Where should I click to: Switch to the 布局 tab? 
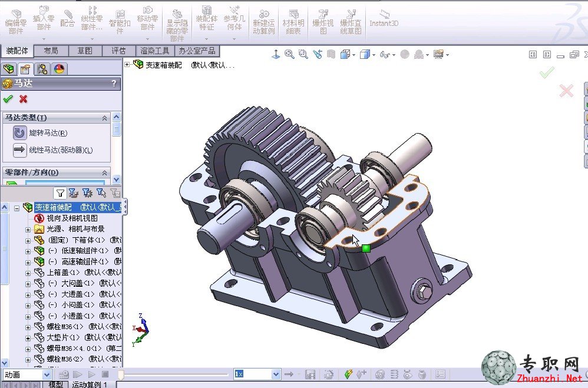[51, 51]
